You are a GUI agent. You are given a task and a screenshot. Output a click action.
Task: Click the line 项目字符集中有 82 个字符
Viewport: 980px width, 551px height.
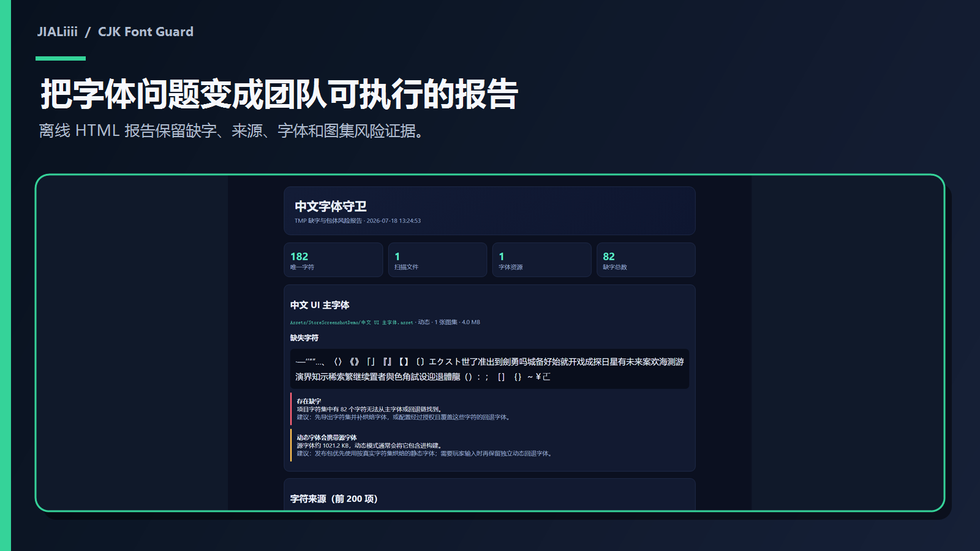[x=369, y=410]
